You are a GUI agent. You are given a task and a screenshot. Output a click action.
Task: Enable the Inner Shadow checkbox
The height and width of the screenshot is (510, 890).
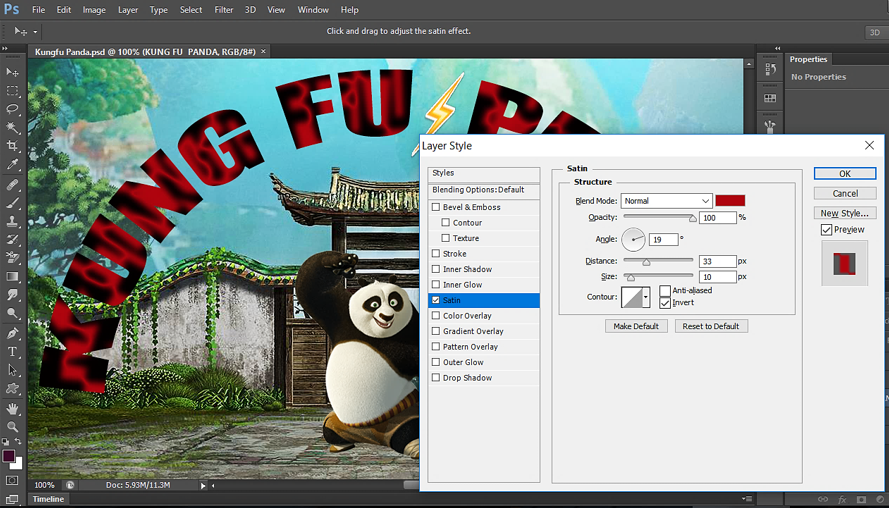click(x=436, y=269)
